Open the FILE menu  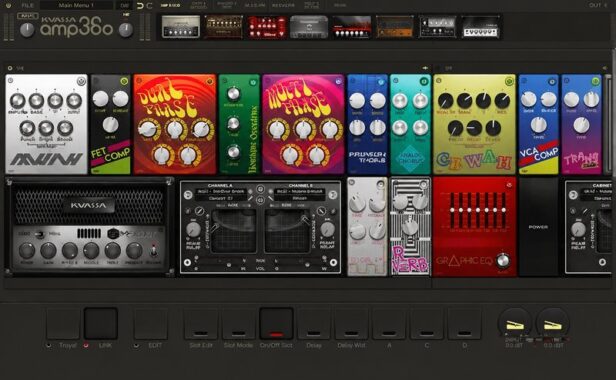[x=28, y=6]
